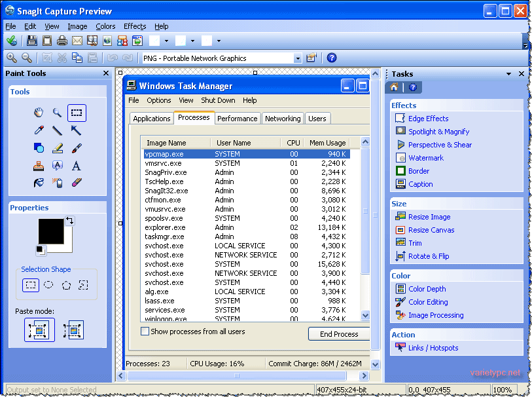Select the first (highlighted) paste mode
Screen dimensions: 532x397
point(39,330)
